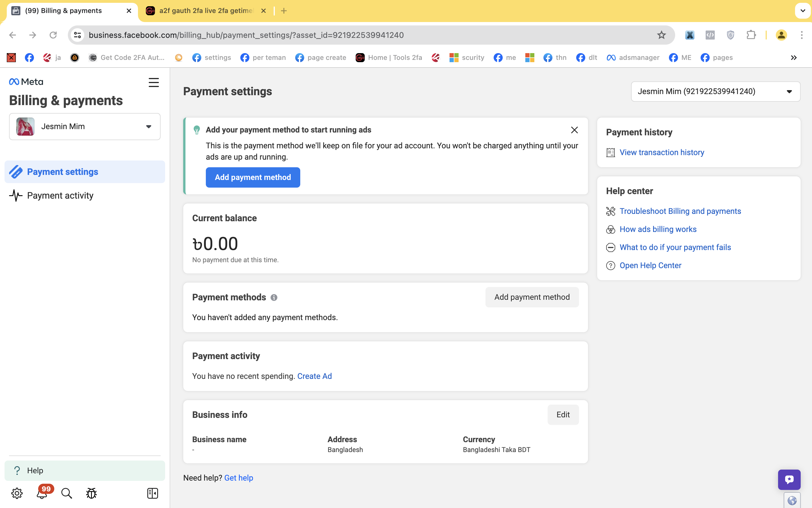Screen dimensions: 812x508
Task: Click Edit in Business info
Action: click(563, 414)
